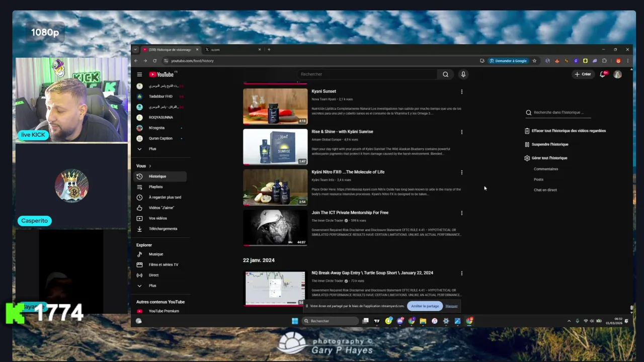Close the x.com tab

pyautogui.click(x=260, y=49)
